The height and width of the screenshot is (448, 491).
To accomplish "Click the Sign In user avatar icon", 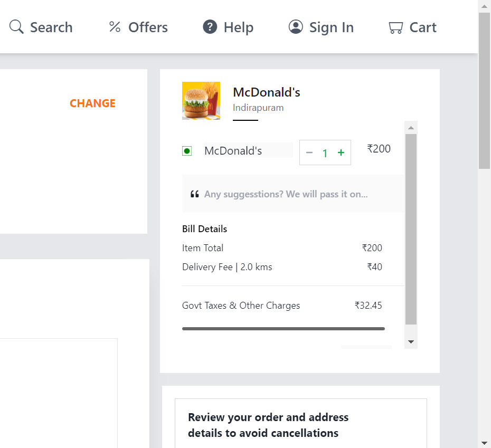I will (296, 26).
